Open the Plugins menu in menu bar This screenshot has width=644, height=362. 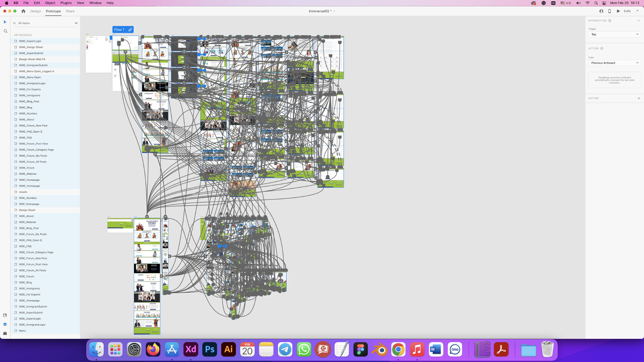tap(66, 3)
